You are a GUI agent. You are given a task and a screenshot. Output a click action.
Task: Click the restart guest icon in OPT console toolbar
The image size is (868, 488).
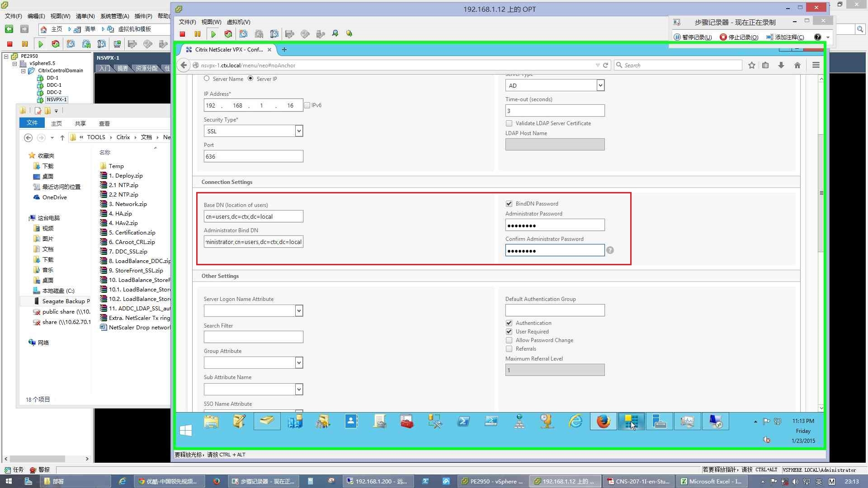[228, 34]
